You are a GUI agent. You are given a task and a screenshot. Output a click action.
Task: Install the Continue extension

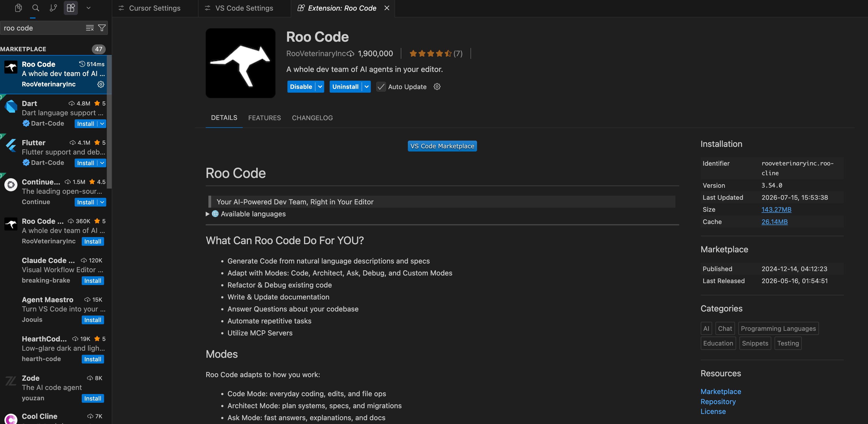tap(86, 202)
